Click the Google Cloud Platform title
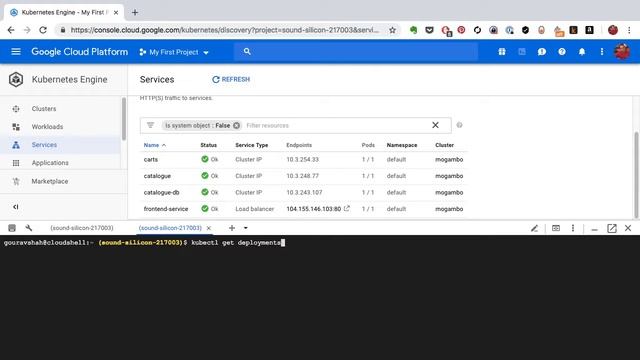 tap(80, 52)
